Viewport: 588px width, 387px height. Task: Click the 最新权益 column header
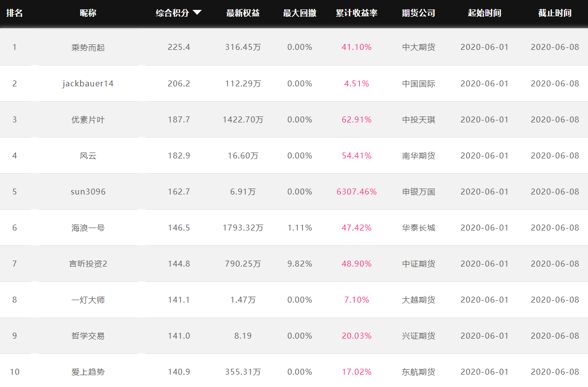click(243, 13)
